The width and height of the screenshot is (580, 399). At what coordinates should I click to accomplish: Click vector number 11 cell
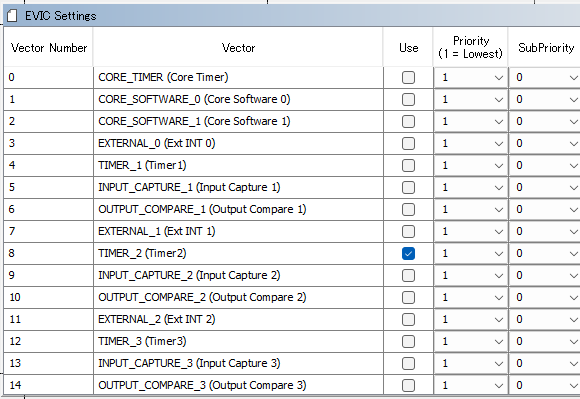pyautogui.click(x=48, y=319)
